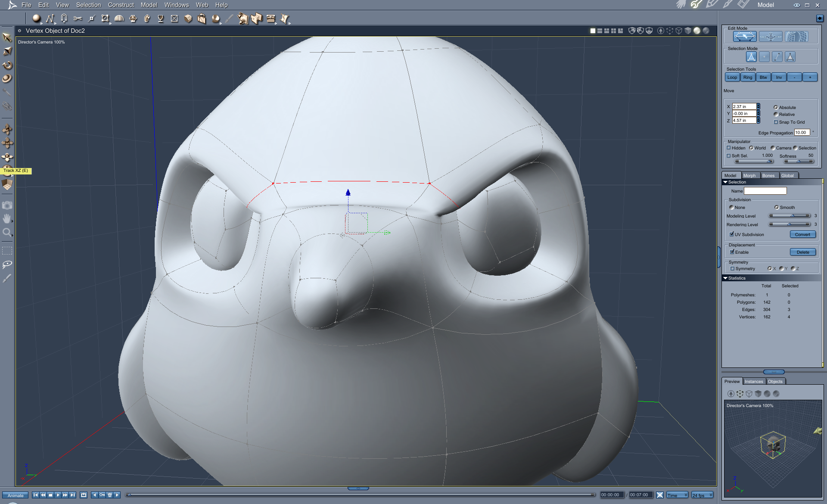
Task: Open the Construct menu
Action: [x=121, y=5]
